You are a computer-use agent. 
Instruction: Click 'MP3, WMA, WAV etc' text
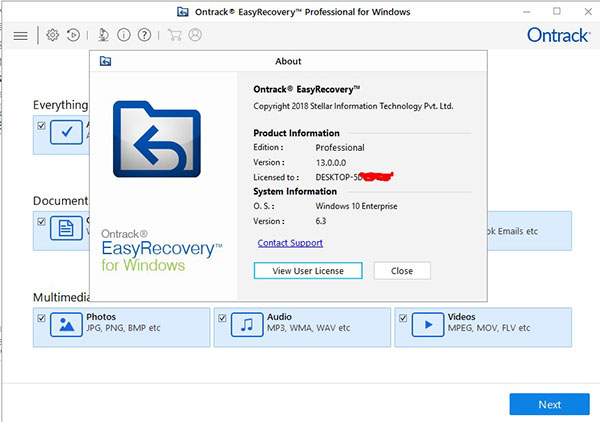[308, 328]
